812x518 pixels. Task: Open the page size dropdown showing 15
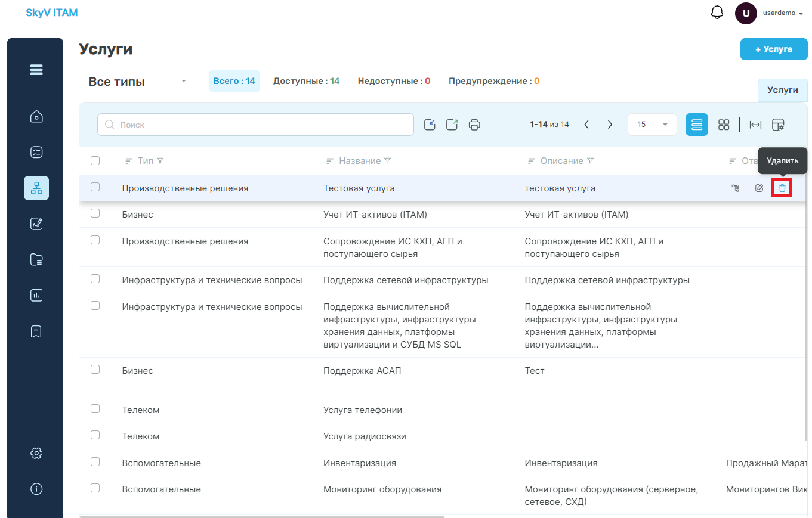click(652, 125)
